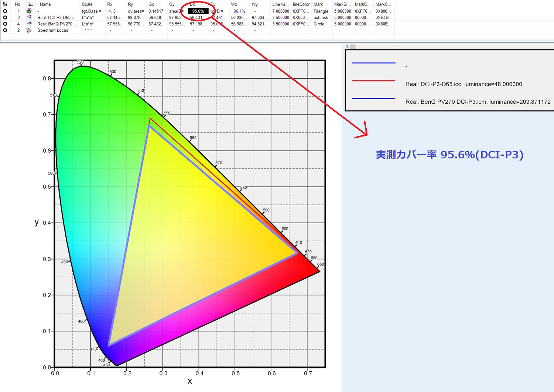Toggle plot visibility for Spectrum Locus row
The height and width of the screenshot is (392, 554).
[x=5, y=30]
